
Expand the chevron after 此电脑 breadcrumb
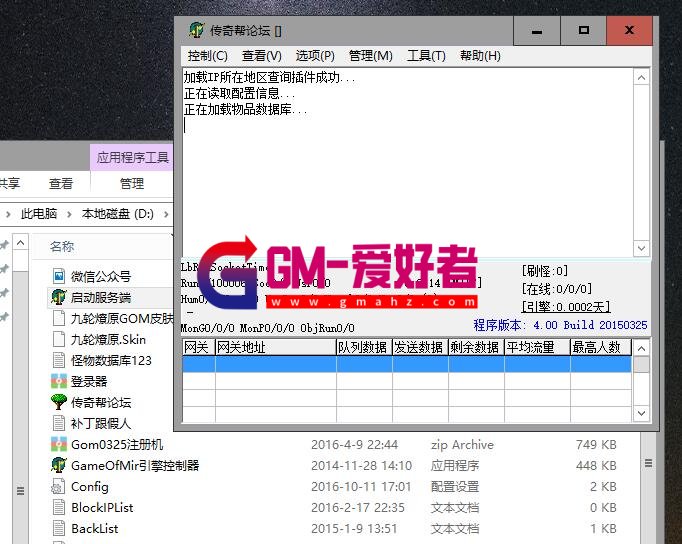69,214
